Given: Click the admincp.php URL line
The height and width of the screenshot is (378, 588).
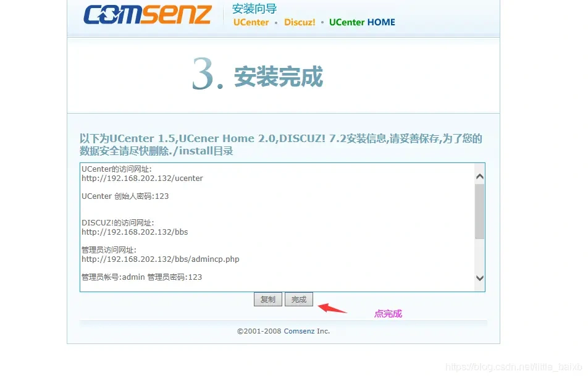Looking at the screenshot, I should (160, 259).
